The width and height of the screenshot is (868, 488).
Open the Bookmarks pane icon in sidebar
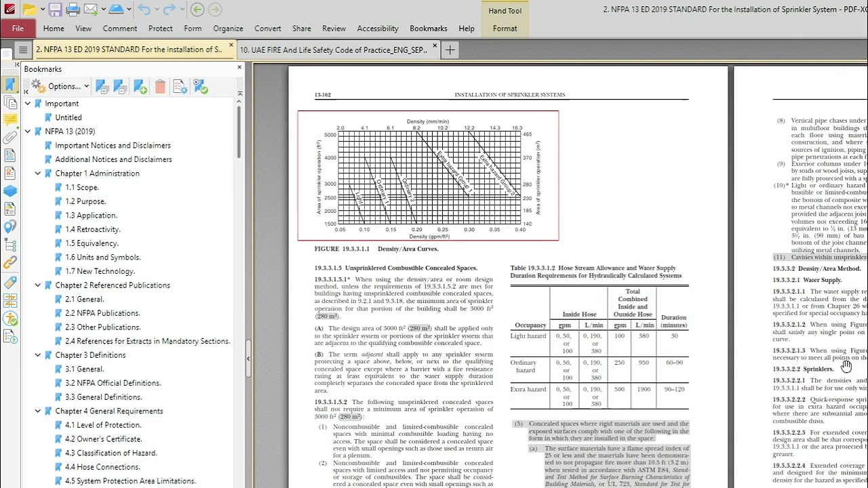coord(9,85)
